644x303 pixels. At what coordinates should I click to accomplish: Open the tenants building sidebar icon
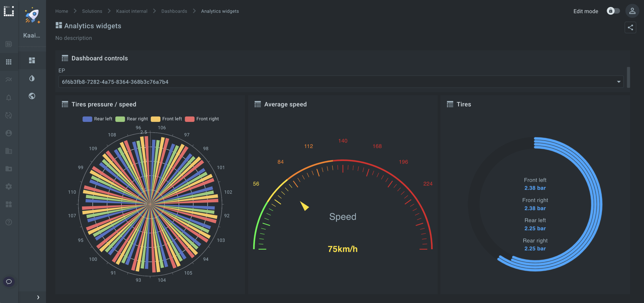click(x=9, y=151)
